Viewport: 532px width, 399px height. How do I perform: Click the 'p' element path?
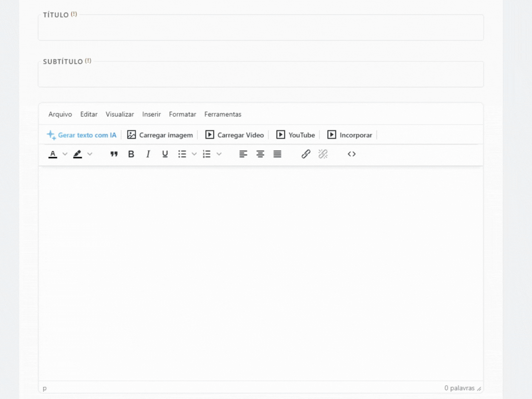[45, 388]
